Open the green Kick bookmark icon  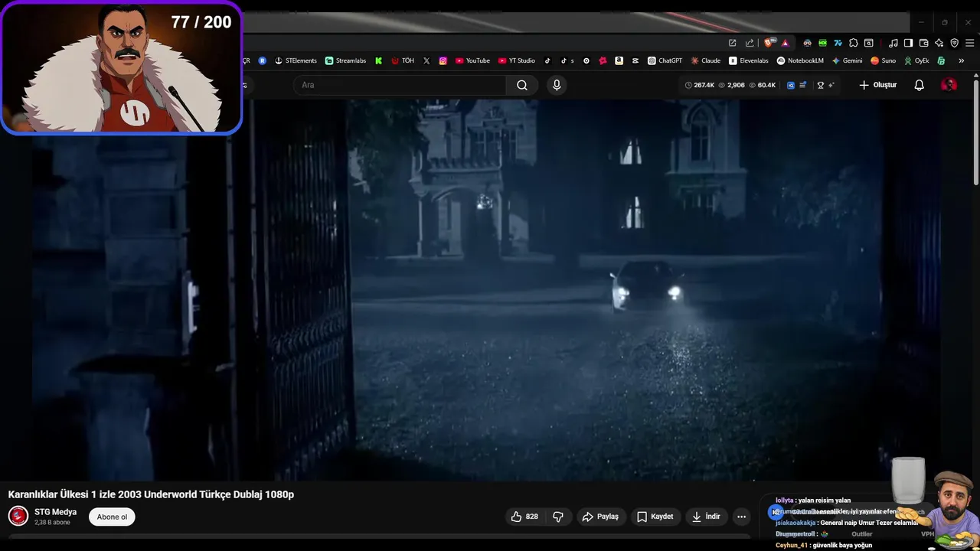coord(378,60)
